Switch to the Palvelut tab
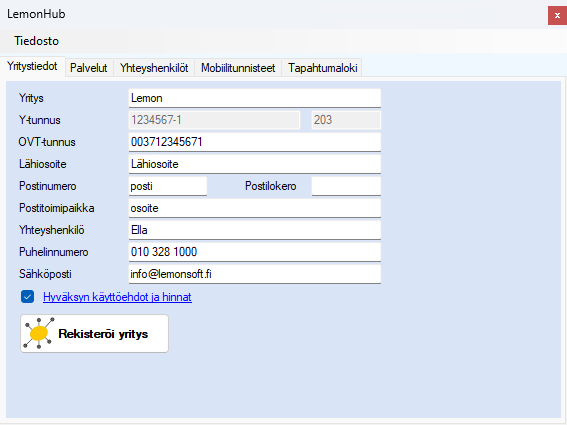567x425 pixels. [89, 68]
